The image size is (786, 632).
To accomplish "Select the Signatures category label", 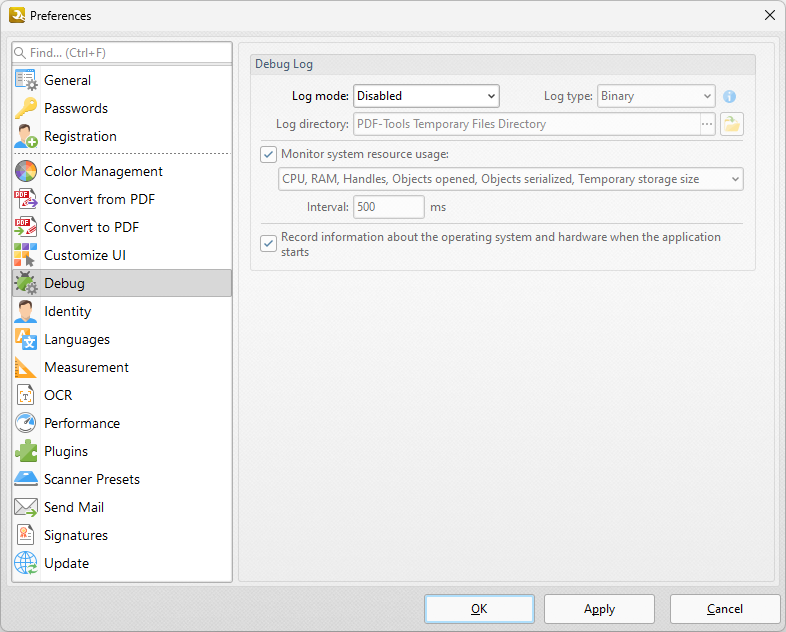I will [x=76, y=536].
